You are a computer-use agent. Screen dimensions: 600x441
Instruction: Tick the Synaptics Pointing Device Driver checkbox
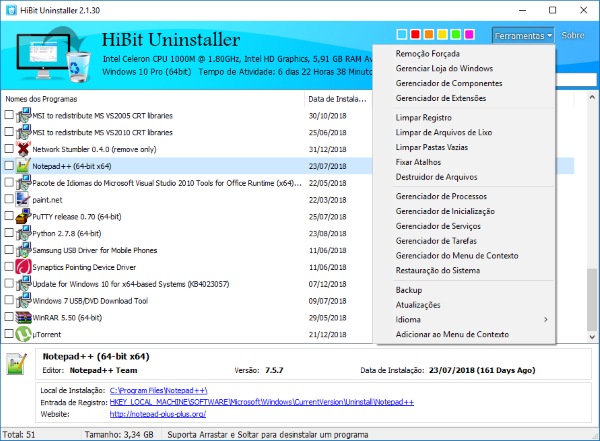point(9,266)
